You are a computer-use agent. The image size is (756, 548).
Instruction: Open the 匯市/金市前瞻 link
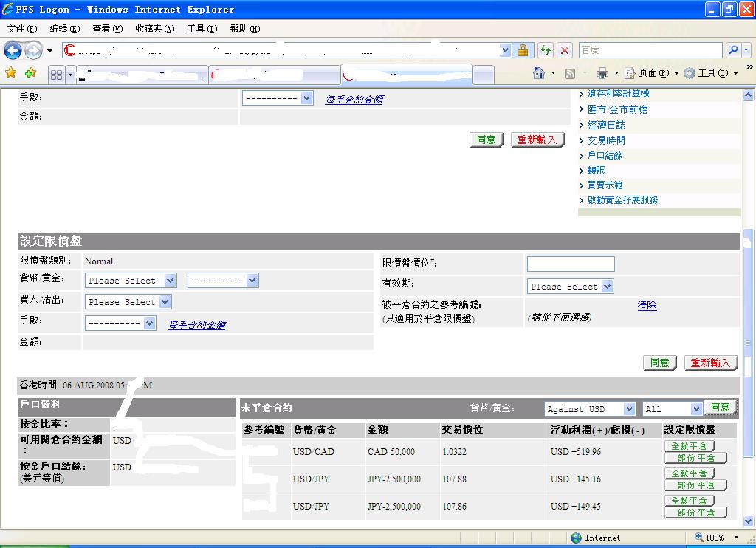click(617, 109)
